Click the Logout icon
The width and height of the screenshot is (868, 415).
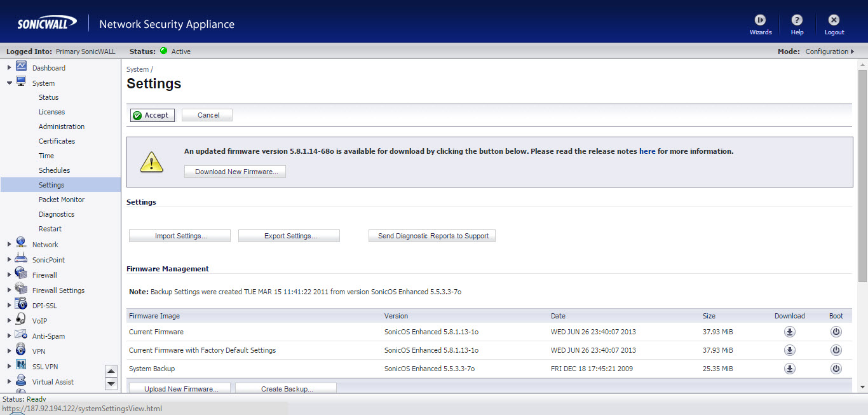tap(834, 20)
